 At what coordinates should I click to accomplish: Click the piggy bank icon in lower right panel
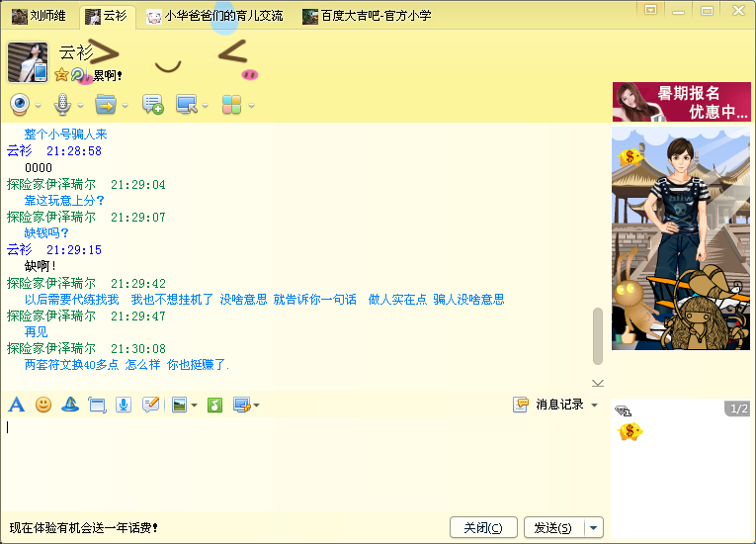click(x=630, y=431)
